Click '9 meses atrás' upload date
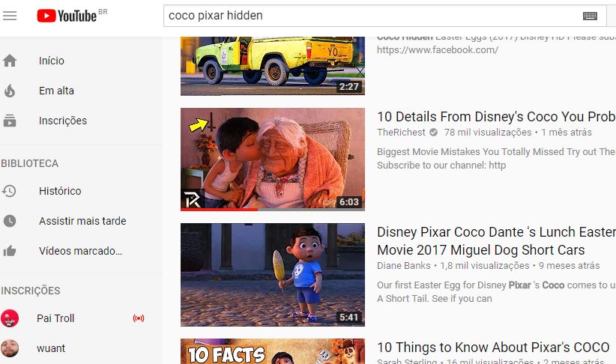 (570, 266)
